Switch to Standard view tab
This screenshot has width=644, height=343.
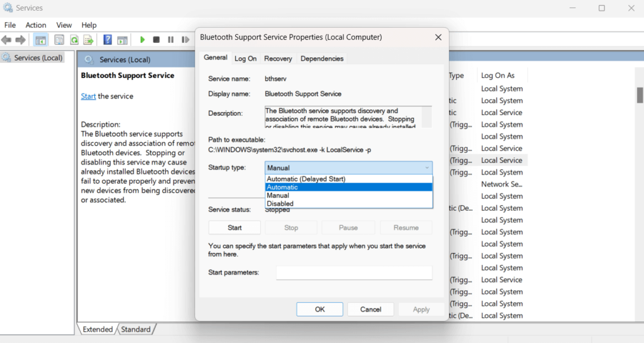[x=136, y=329]
